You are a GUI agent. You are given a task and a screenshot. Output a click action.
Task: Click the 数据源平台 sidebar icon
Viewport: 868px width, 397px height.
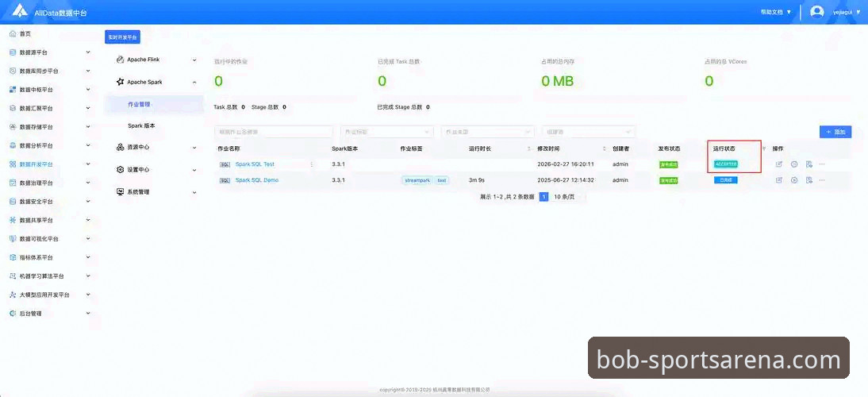(x=13, y=52)
